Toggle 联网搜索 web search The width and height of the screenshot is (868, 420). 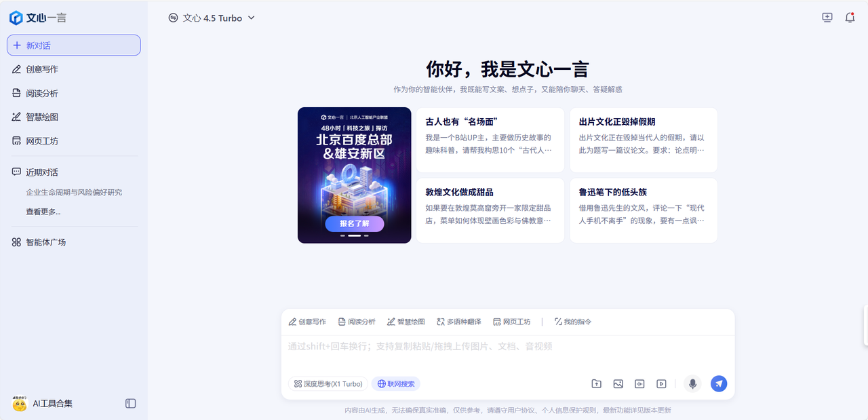click(395, 384)
